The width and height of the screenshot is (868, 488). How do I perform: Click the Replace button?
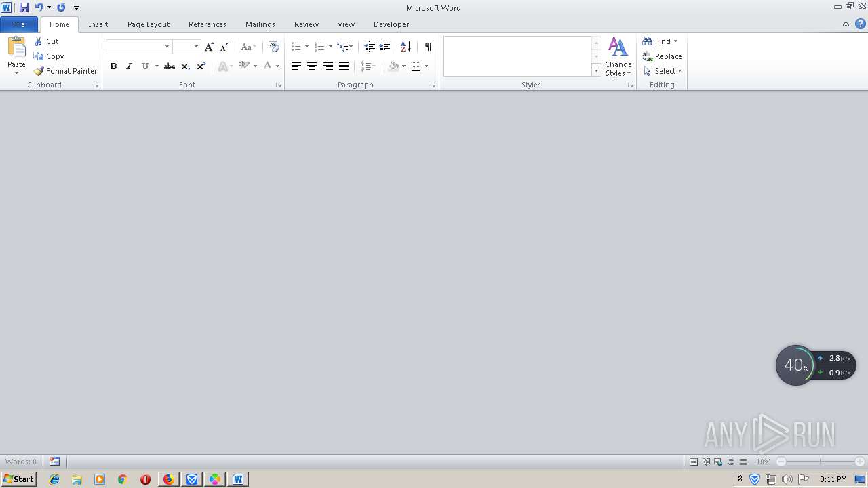pyautogui.click(x=662, y=56)
